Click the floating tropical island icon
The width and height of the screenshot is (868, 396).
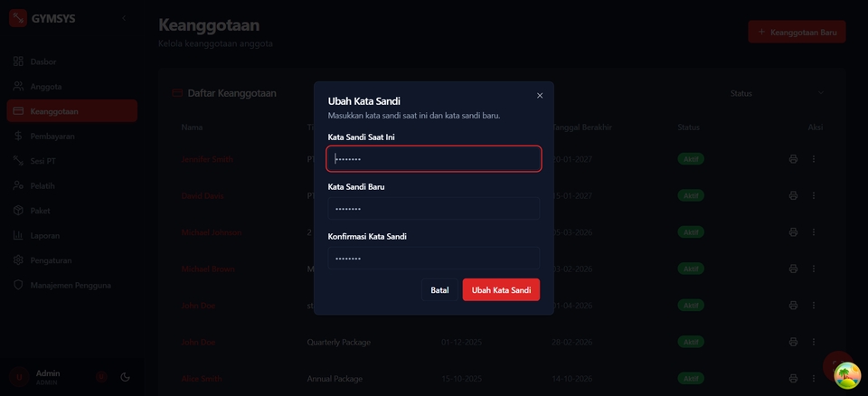(847, 375)
